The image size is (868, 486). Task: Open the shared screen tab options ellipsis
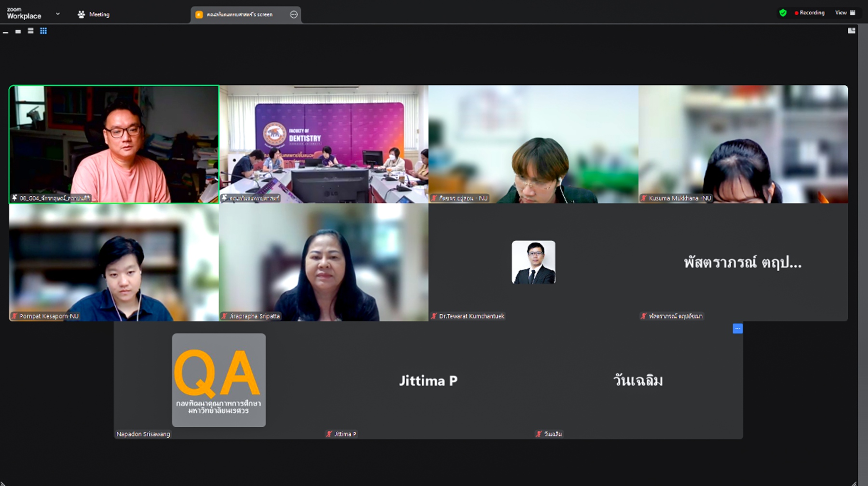(294, 14)
